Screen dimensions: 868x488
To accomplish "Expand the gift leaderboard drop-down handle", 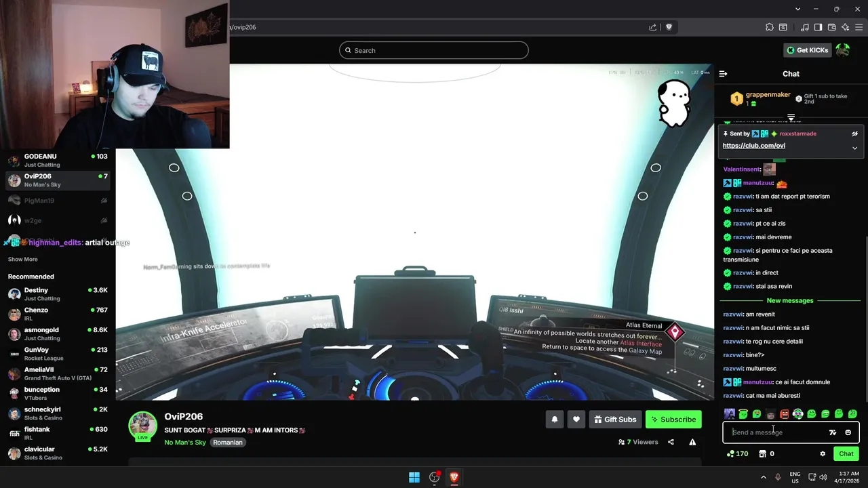I will (791, 118).
